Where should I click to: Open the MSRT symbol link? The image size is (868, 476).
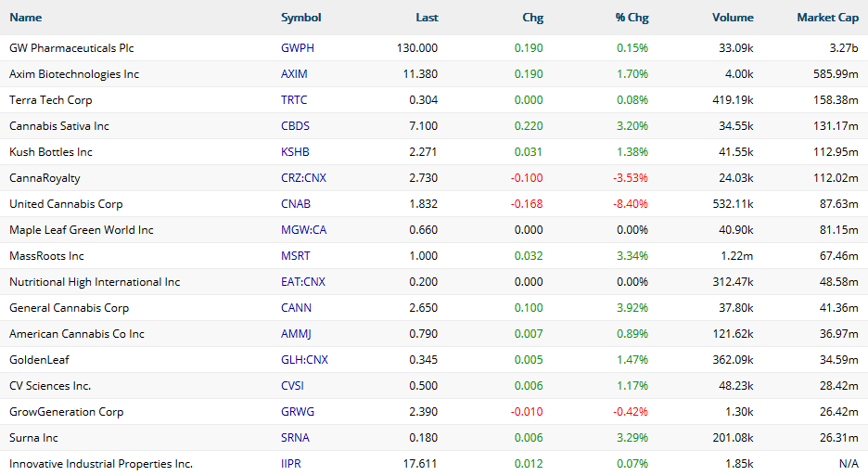click(296, 257)
